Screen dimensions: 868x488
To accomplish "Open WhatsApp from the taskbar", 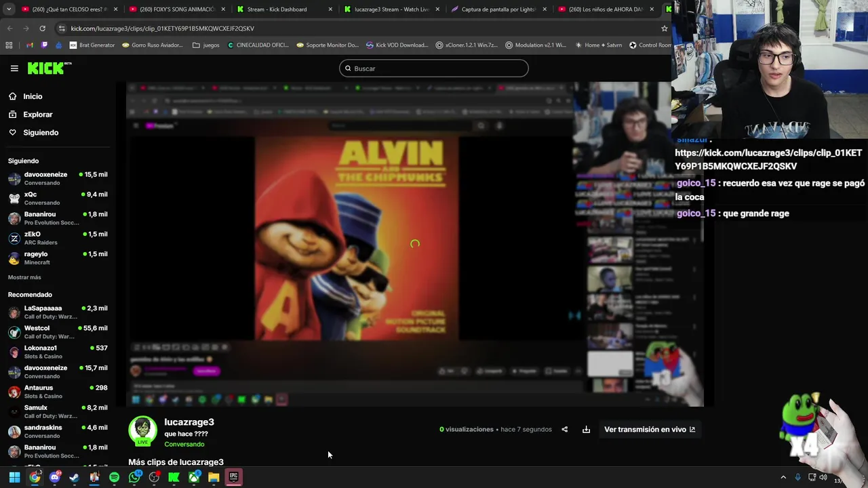I will (x=134, y=477).
